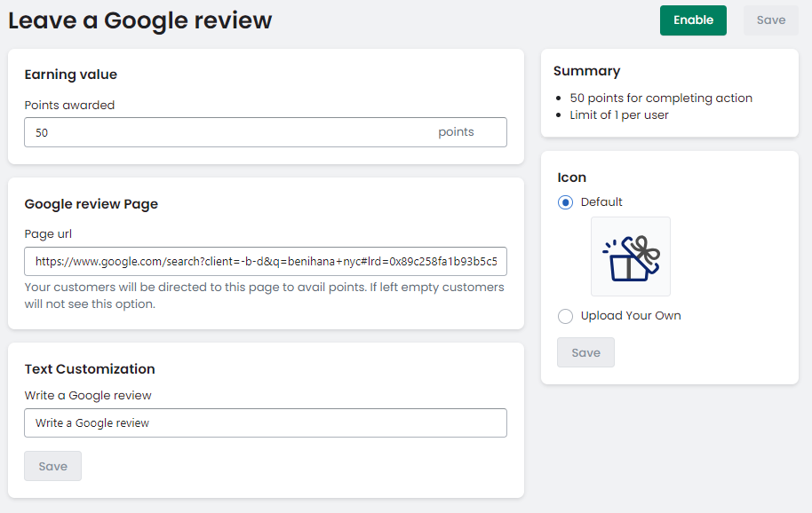
Task: Click "Limit of 1 per user" summary item
Action: click(619, 115)
